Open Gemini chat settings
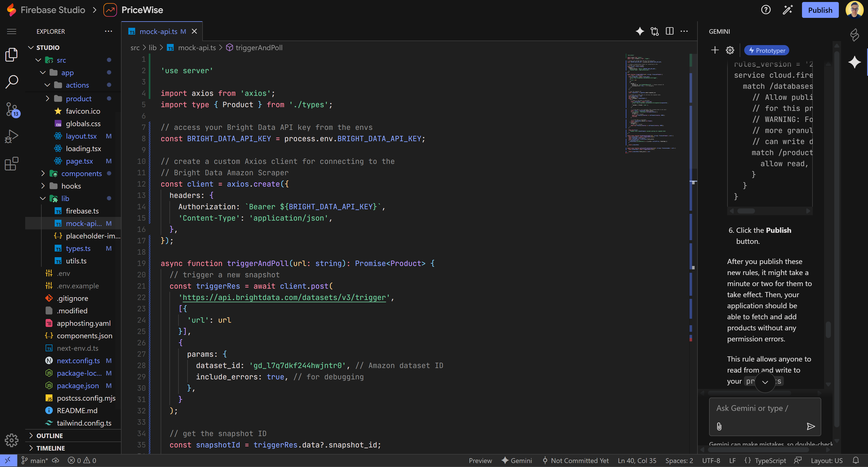 pos(730,50)
